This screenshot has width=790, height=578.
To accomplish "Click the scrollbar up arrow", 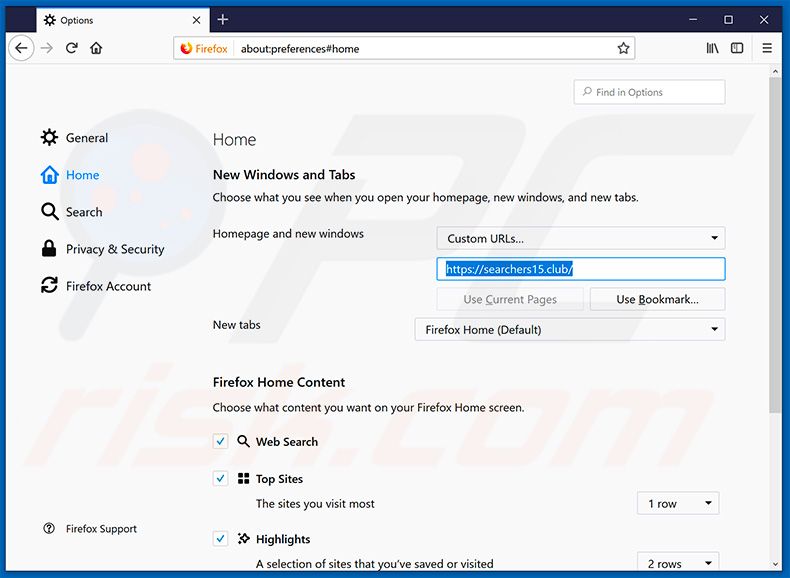I will [775, 72].
